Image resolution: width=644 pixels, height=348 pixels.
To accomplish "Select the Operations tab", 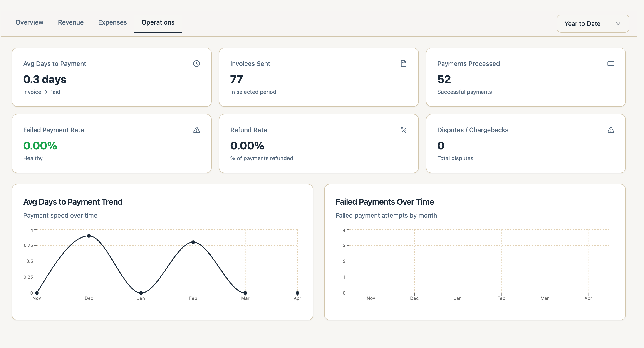I will [158, 22].
